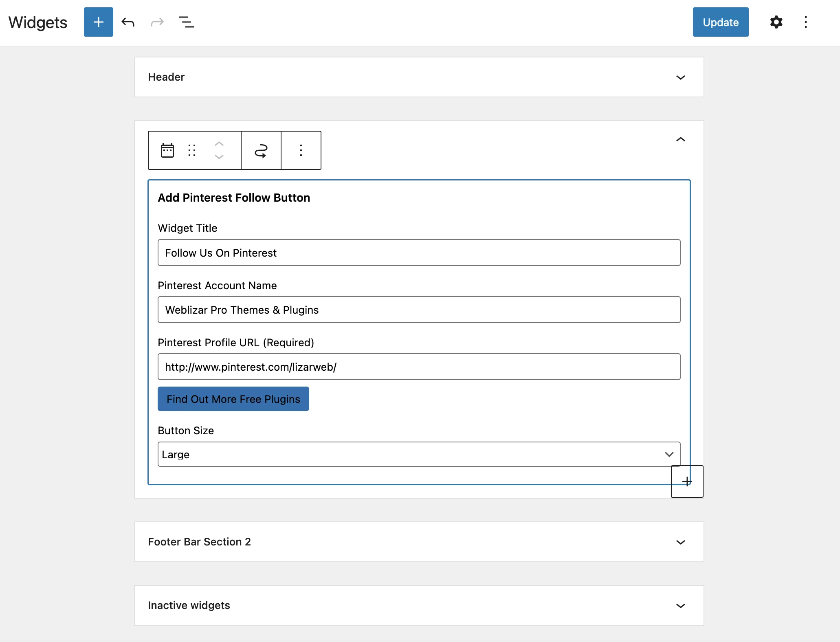Image resolution: width=840 pixels, height=642 pixels.
Task: Click the Button Size label
Action: click(186, 431)
